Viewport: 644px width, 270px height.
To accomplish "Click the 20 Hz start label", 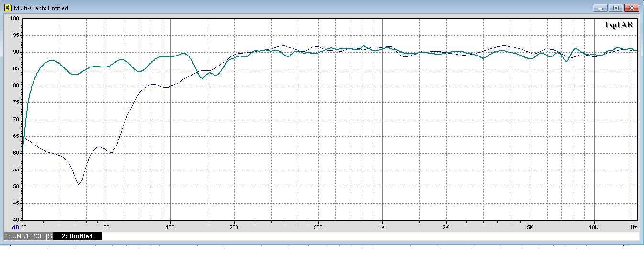I will coord(23,227).
